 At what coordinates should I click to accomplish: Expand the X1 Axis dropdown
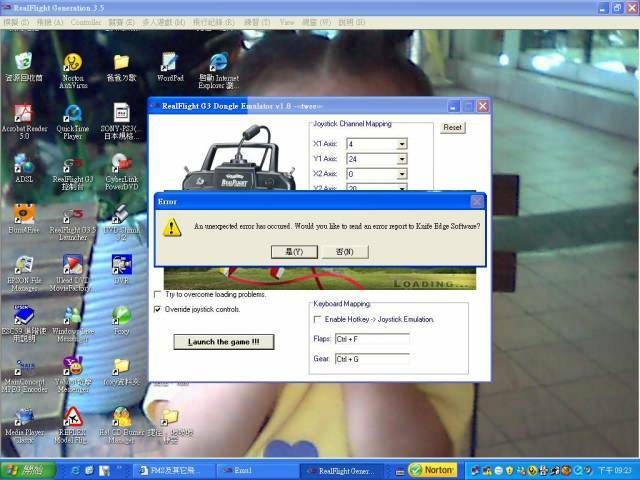pyautogui.click(x=402, y=144)
